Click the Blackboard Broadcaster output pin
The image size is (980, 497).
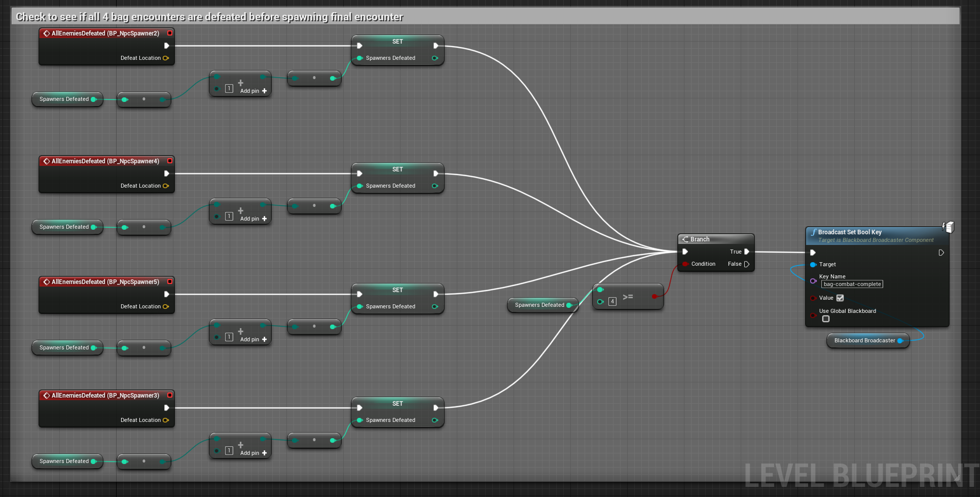(900, 341)
